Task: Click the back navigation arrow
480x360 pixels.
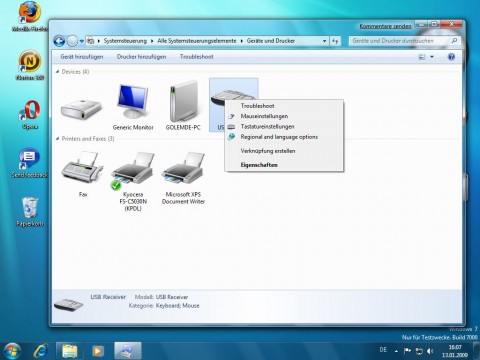Action: tap(59, 41)
